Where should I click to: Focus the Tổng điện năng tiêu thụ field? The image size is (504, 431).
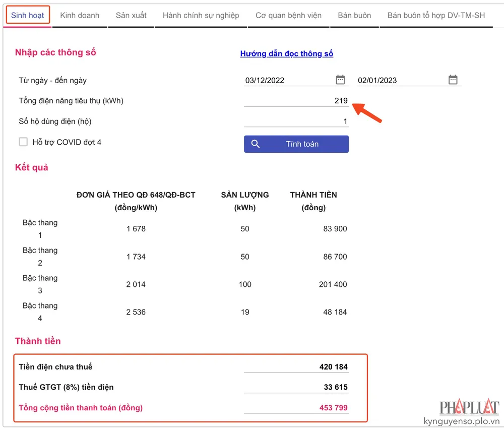296,101
